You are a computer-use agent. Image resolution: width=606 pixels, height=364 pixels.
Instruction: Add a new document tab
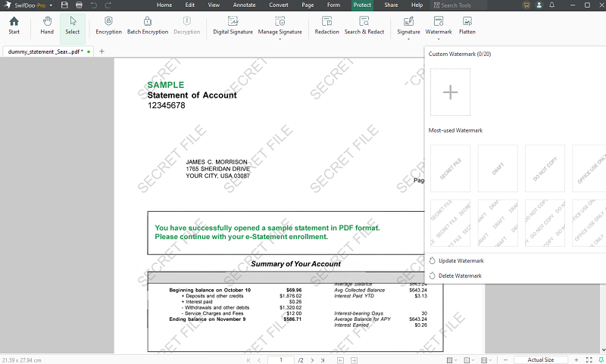pyautogui.click(x=102, y=51)
